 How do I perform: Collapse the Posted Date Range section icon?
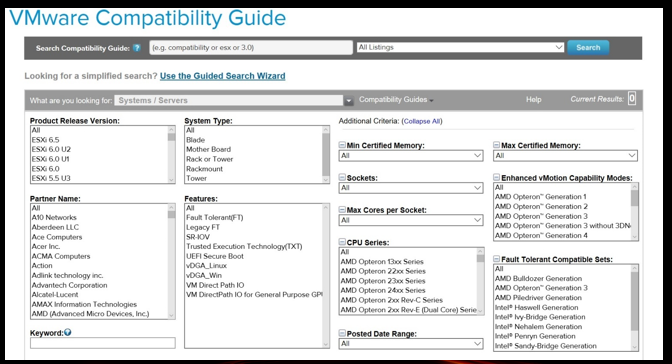342,333
